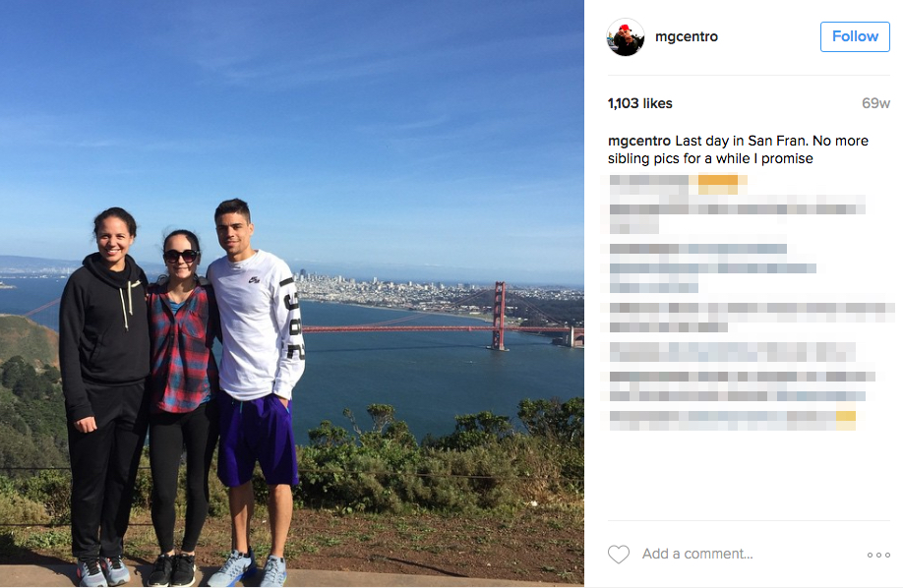Click the 69w post timestamp
Screen dimensions: 903x588
coord(875,103)
